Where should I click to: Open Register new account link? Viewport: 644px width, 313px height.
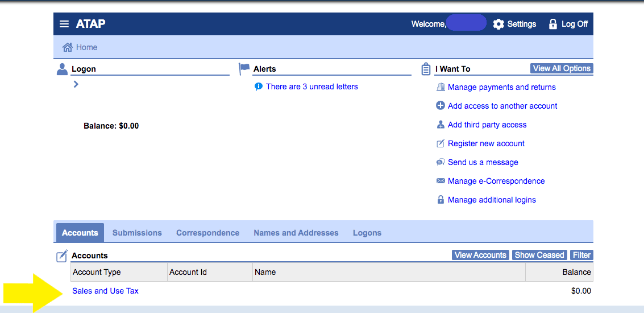pos(486,143)
